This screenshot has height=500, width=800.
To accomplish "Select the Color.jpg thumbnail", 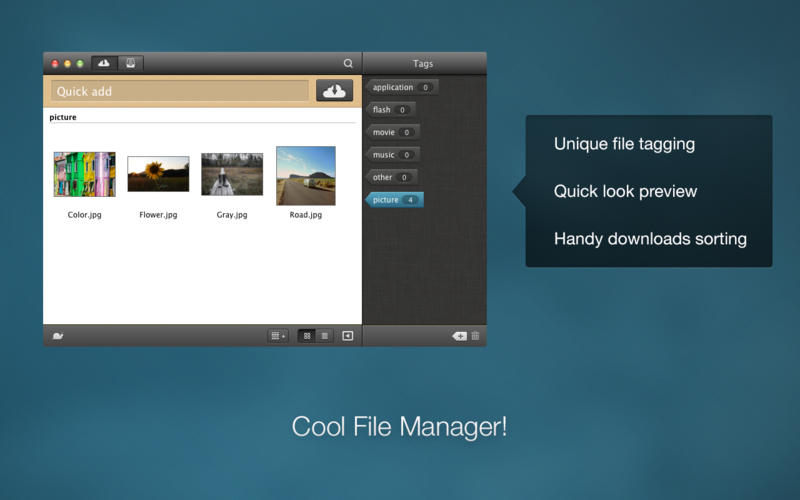I will [85, 174].
